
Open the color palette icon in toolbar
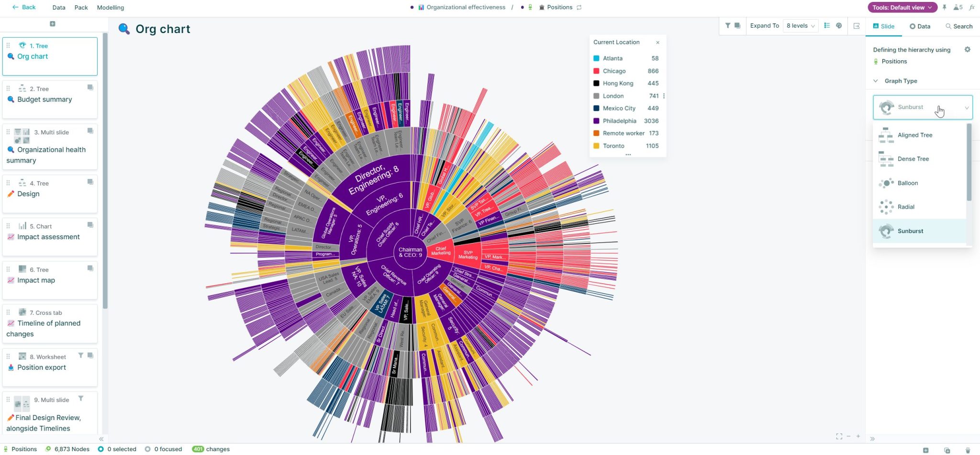coord(838,26)
